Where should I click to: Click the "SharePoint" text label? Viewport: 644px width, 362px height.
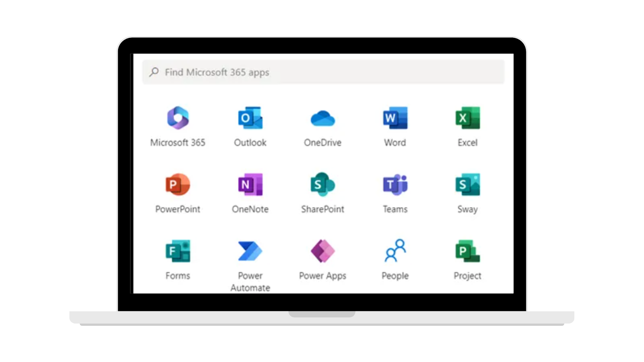[323, 209]
